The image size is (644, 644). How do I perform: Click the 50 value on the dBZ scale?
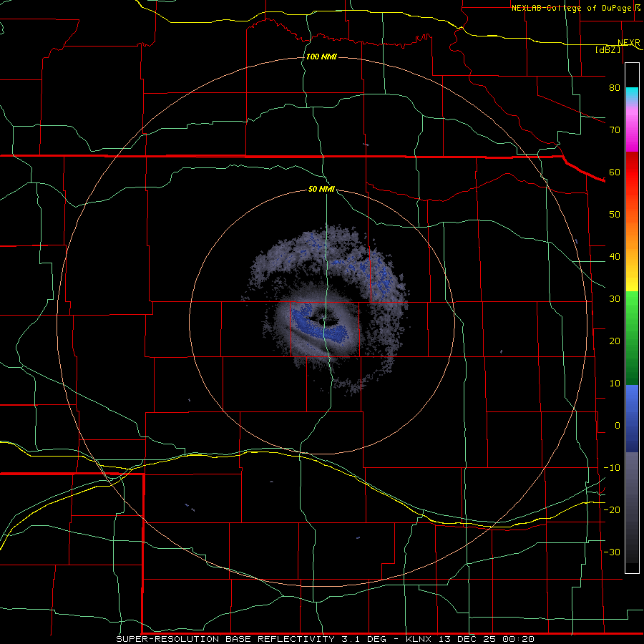click(x=615, y=215)
